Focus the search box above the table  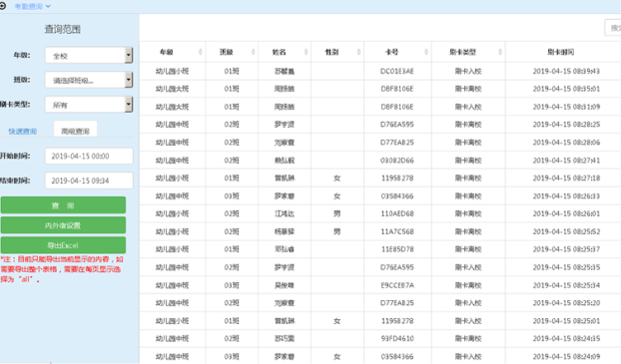(613, 28)
